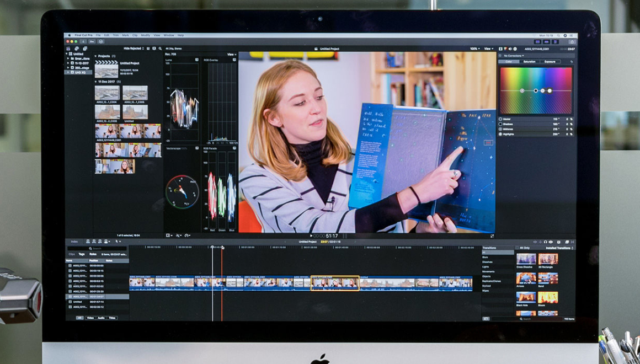Open the Window menu
This screenshot has height=364, width=640.
coord(169,35)
